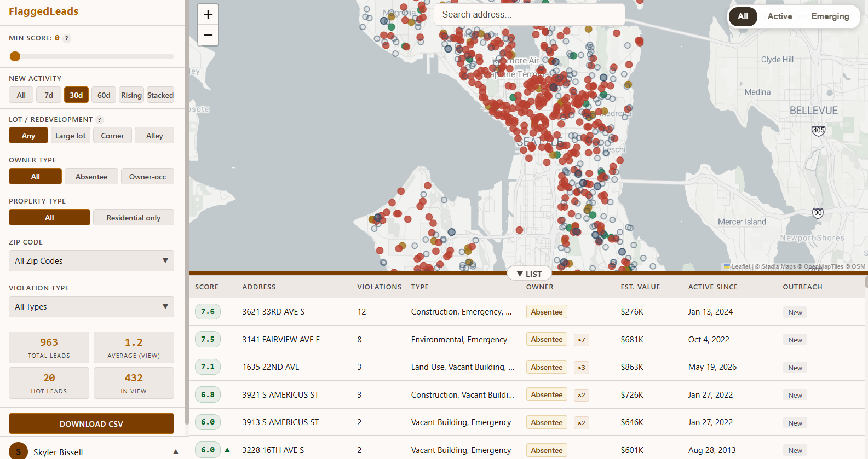The image size is (868, 459).
Task: Filter lots by Alley
Action: [154, 136]
